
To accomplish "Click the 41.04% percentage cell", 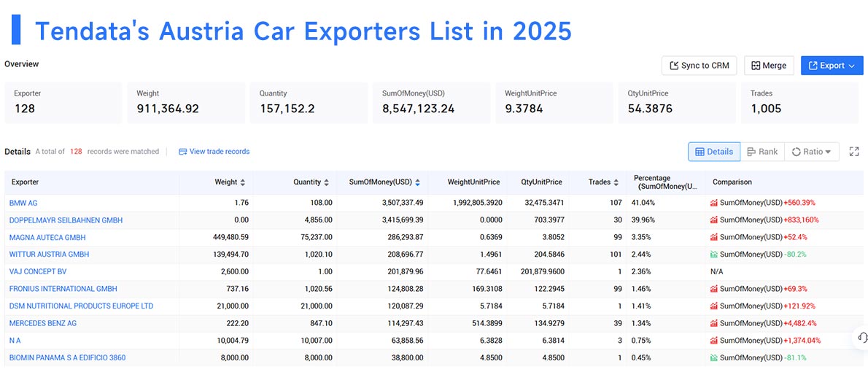I will (643, 204).
